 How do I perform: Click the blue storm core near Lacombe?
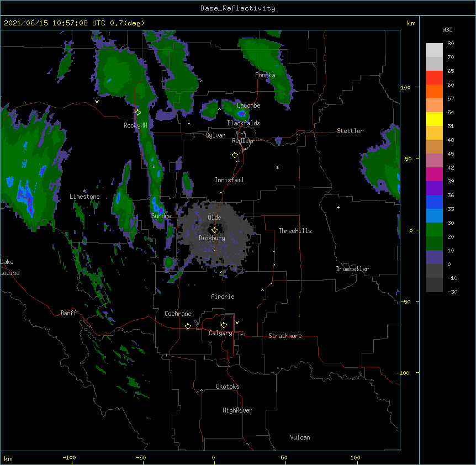pyautogui.click(x=241, y=114)
